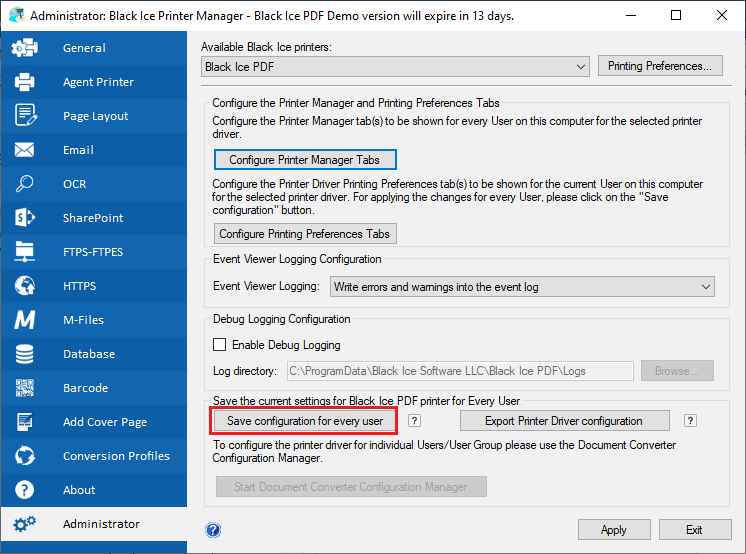Viewport: 746px width, 554px height.
Task: Click the M-Files icon
Action: click(25, 320)
